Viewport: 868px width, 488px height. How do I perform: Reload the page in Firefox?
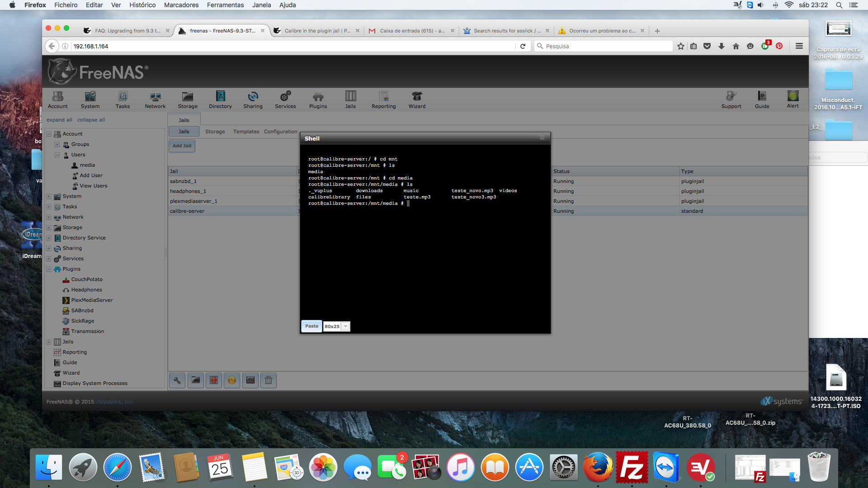523,46
